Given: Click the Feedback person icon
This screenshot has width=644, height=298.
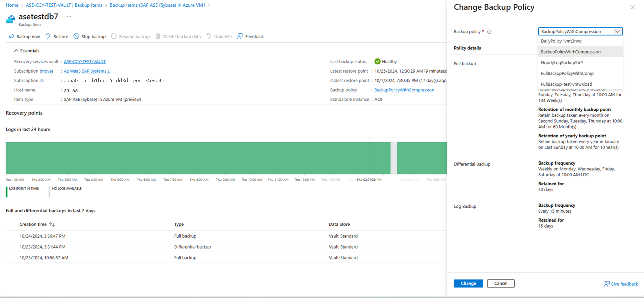Looking at the screenshot, I should point(240,36).
